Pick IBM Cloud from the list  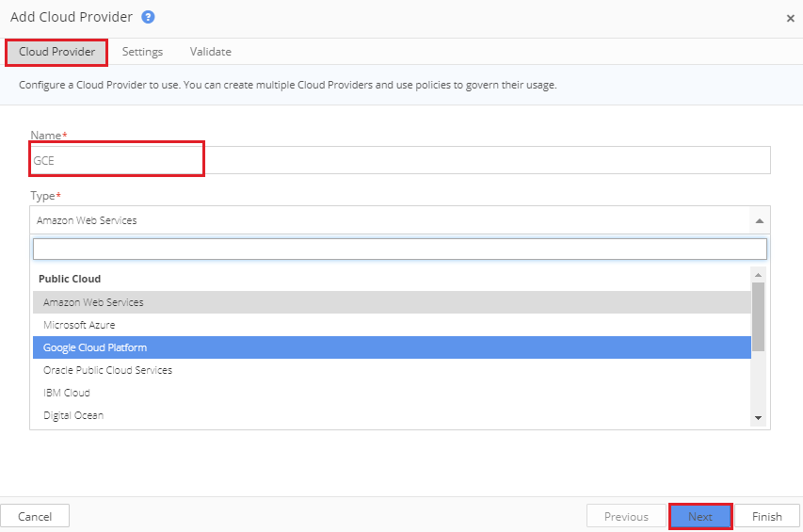point(392,393)
